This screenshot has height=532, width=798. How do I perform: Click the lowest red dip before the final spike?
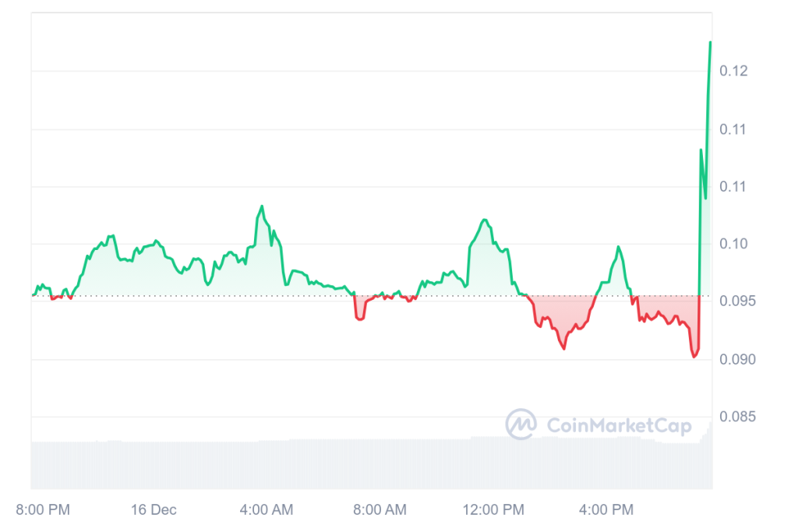pyautogui.click(x=694, y=356)
